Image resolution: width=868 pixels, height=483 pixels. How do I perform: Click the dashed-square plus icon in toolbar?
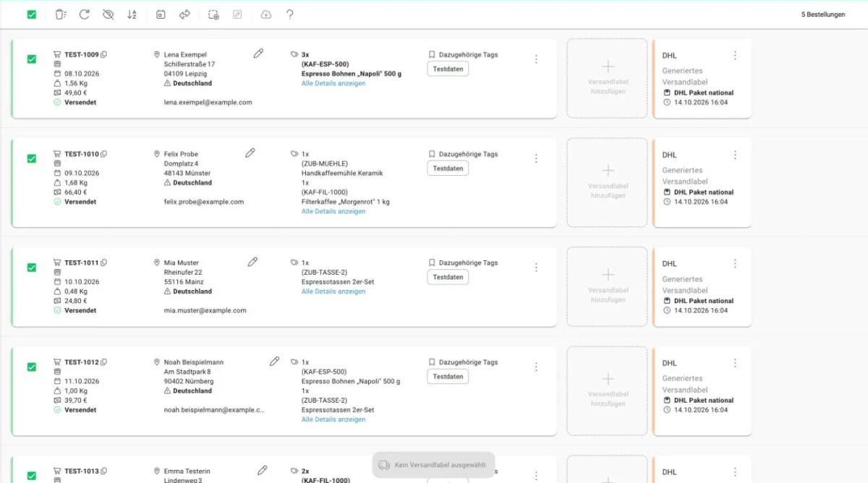213,14
